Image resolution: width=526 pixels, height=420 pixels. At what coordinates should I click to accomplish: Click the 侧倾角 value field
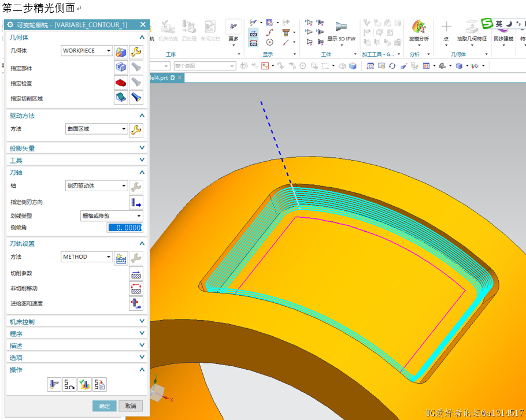124,228
